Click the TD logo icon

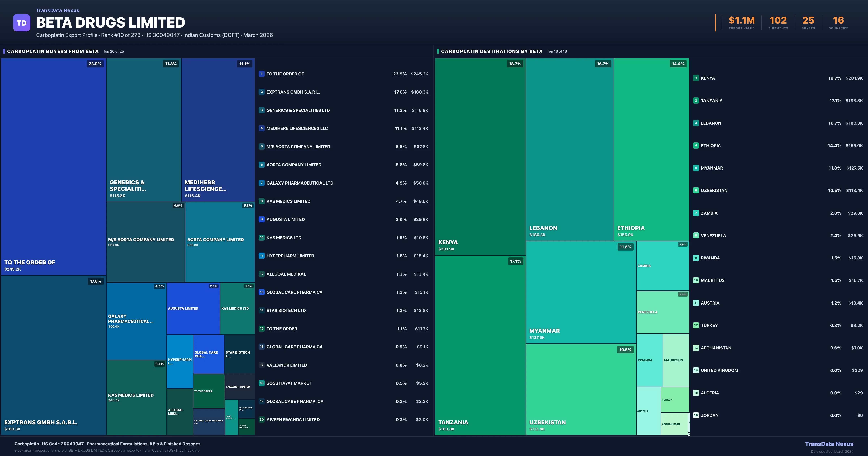coord(22,23)
